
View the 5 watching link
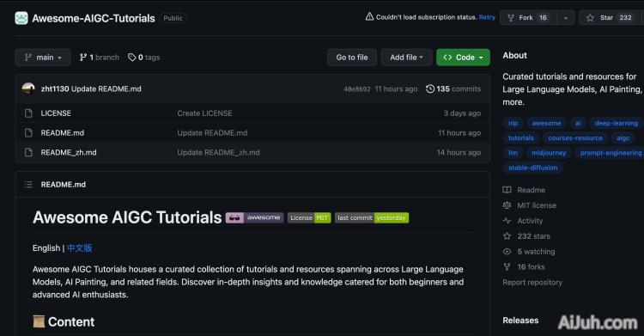[x=536, y=251]
